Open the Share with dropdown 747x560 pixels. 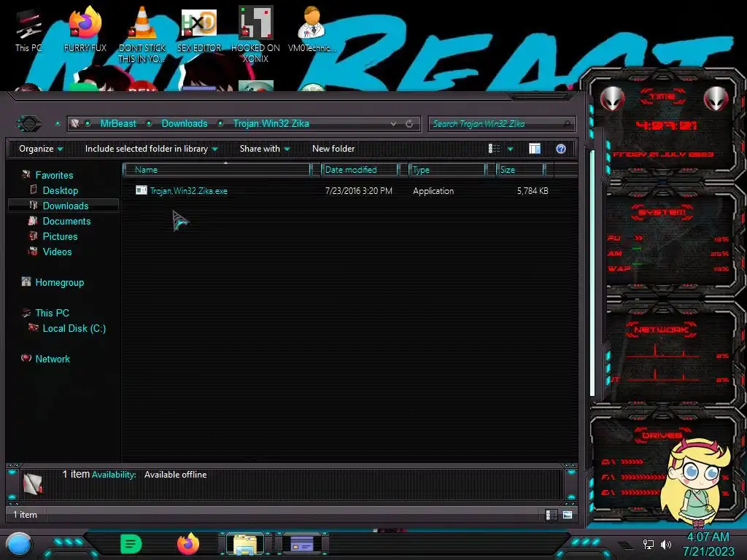[265, 149]
